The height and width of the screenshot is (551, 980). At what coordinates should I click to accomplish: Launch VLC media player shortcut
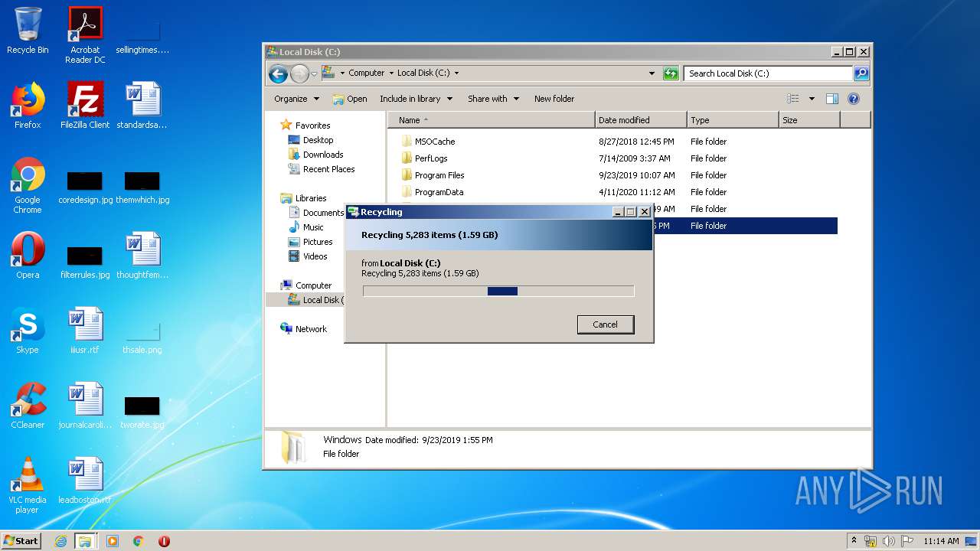pos(28,485)
